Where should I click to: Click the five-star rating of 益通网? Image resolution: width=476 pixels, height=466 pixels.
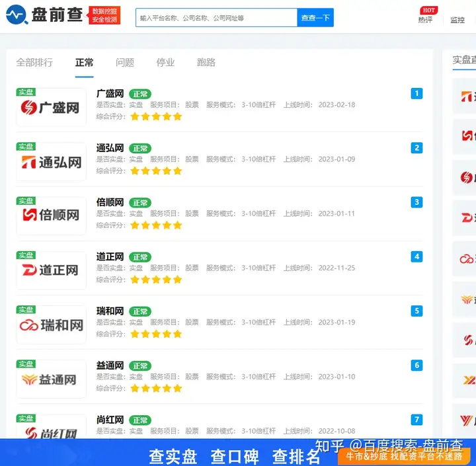pos(156,388)
